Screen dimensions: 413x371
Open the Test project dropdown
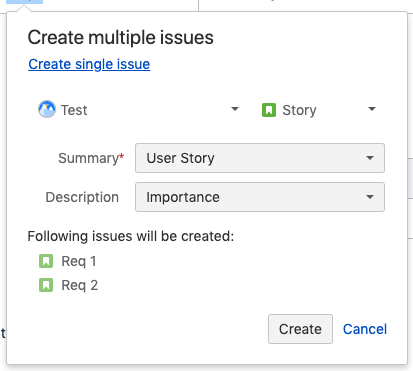(138, 110)
